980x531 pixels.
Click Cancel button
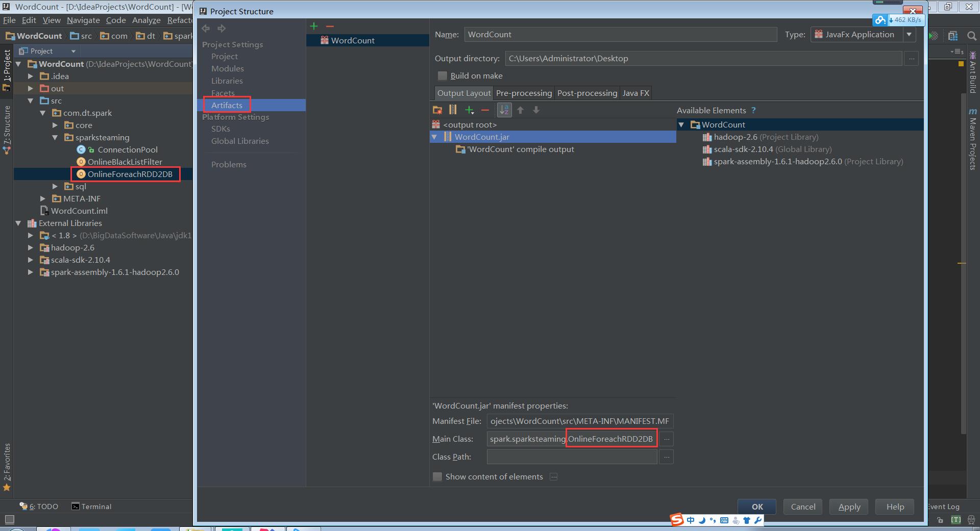[803, 507]
